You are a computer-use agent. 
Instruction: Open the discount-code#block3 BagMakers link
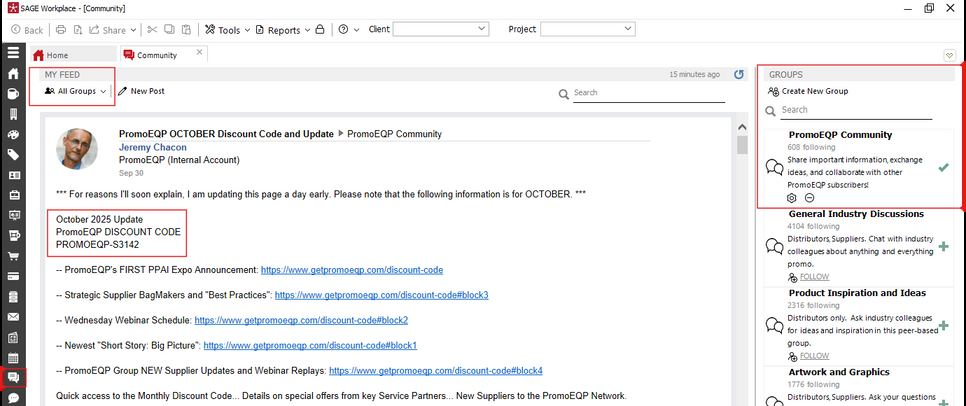[381, 295]
